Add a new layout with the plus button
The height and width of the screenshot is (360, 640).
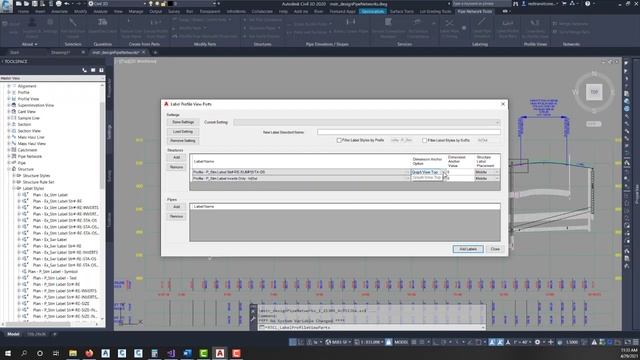55,334
